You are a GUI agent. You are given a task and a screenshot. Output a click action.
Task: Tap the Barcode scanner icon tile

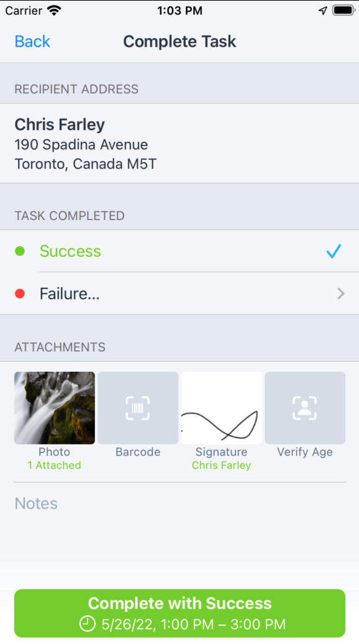point(138,408)
